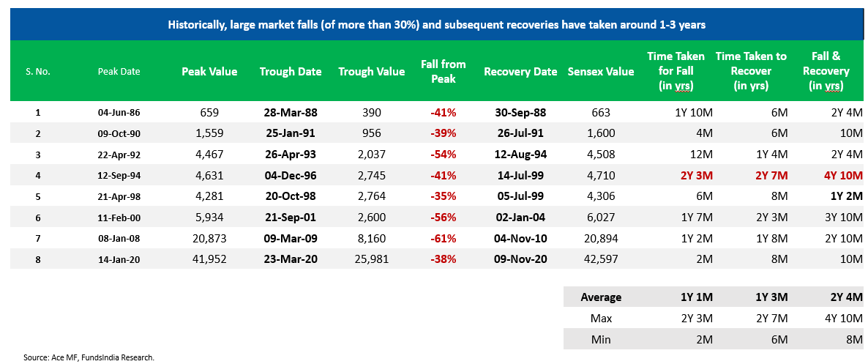Click the S. No. column header
Screen dimensions: 868x364
36,72
